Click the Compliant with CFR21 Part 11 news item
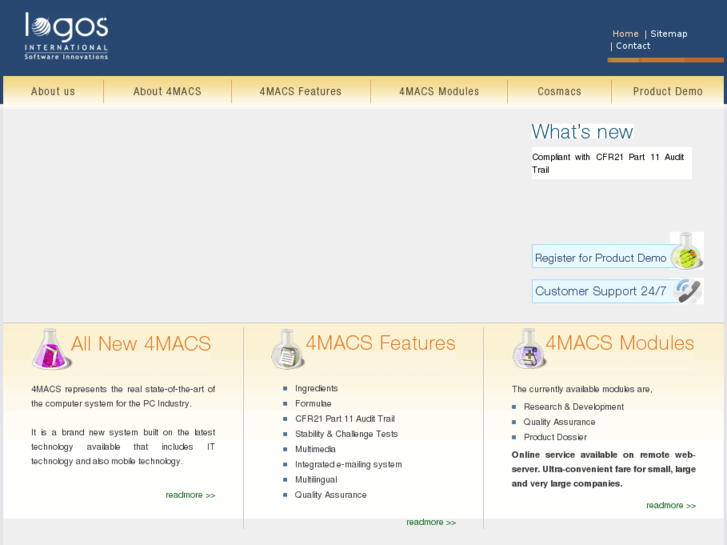The image size is (727, 545). point(608,163)
